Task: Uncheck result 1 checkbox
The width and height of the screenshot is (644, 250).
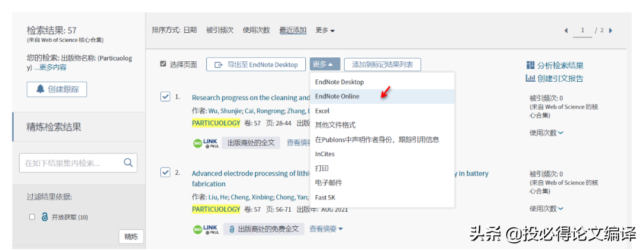Action: coord(165,97)
